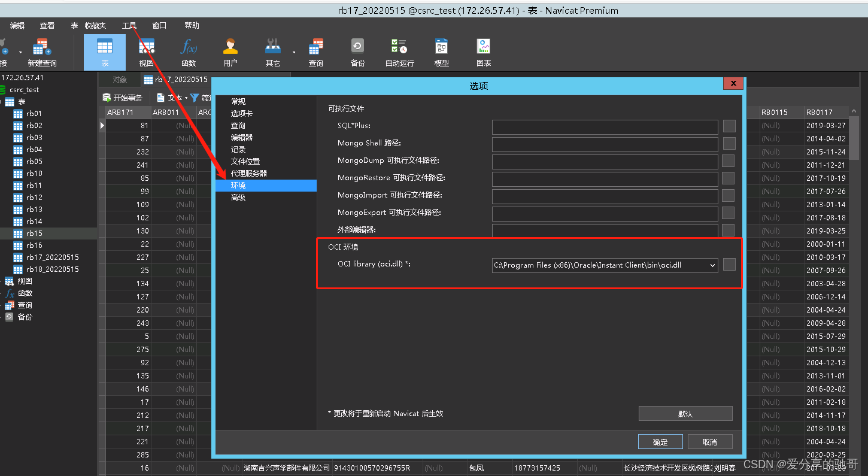
Task: Click browse button next to Mongo Shell path
Action: tap(729, 144)
